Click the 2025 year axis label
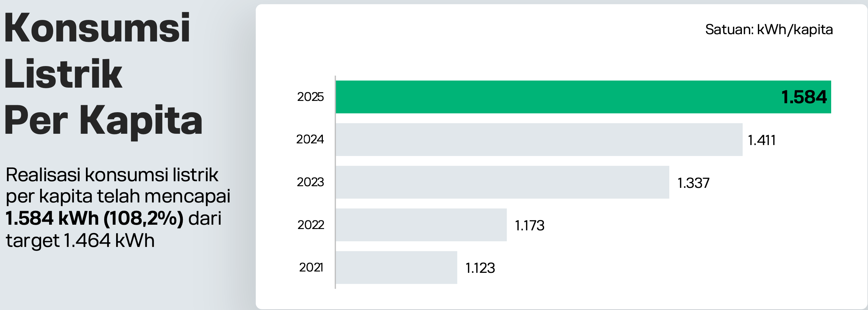The image size is (868, 310). 310,97
